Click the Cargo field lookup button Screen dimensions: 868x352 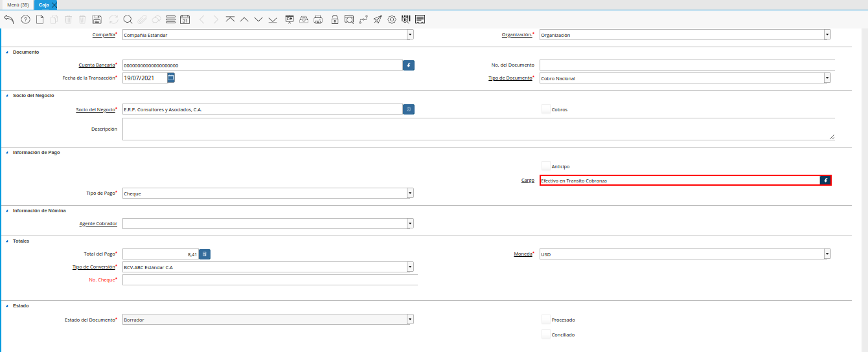[826, 181]
